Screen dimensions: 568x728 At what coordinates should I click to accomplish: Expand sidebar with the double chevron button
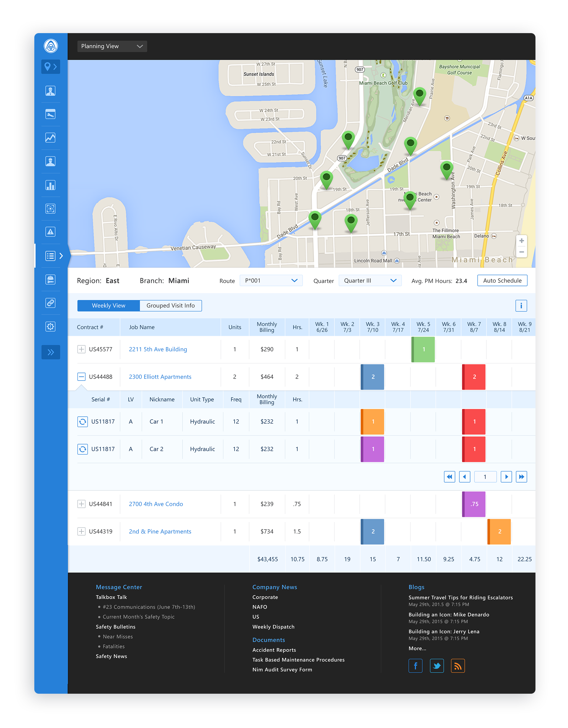point(50,352)
